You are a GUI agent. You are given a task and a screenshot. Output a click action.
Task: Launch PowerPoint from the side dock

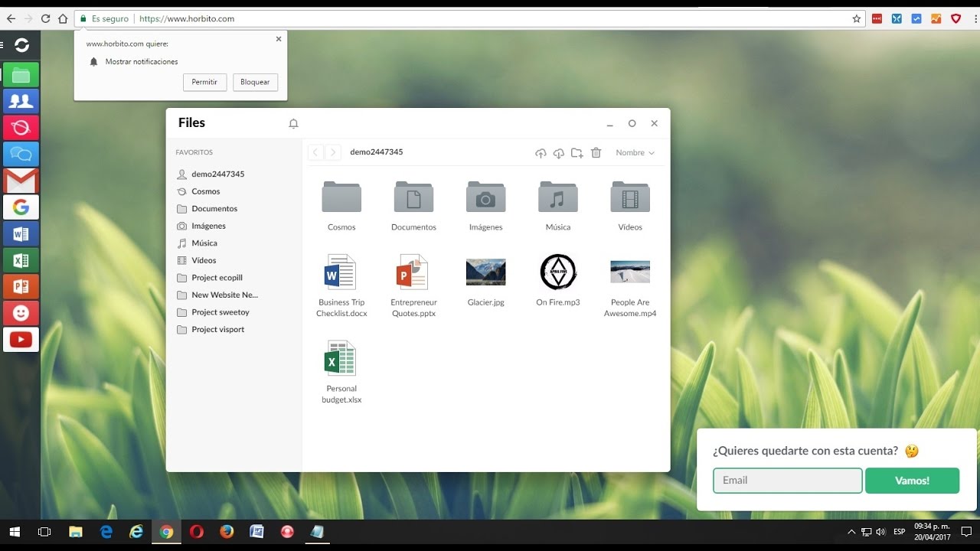coord(21,286)
